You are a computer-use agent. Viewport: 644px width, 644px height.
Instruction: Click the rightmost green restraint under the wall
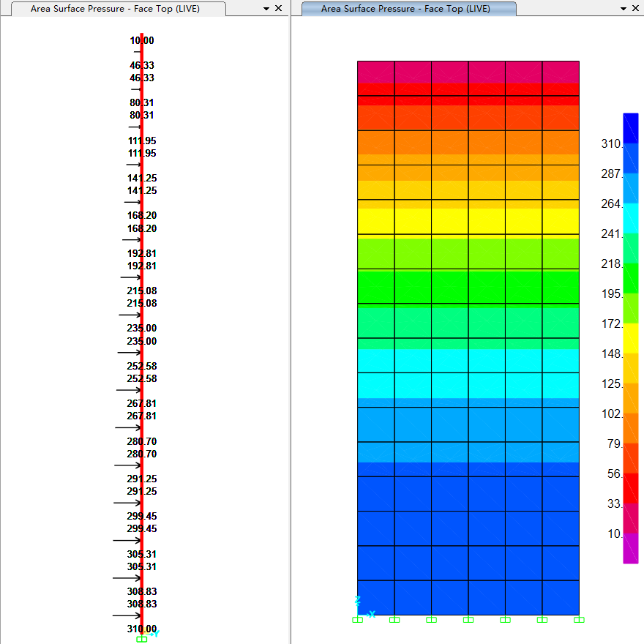[x=579, y=620]
